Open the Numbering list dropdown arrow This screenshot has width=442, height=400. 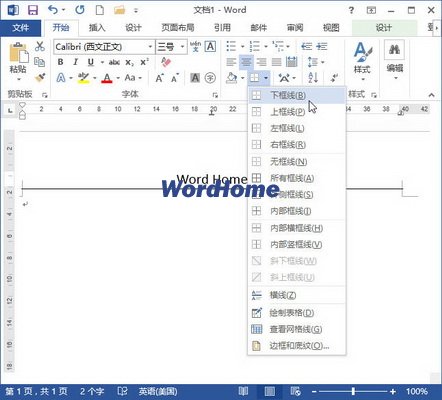[x=266, y=46]
